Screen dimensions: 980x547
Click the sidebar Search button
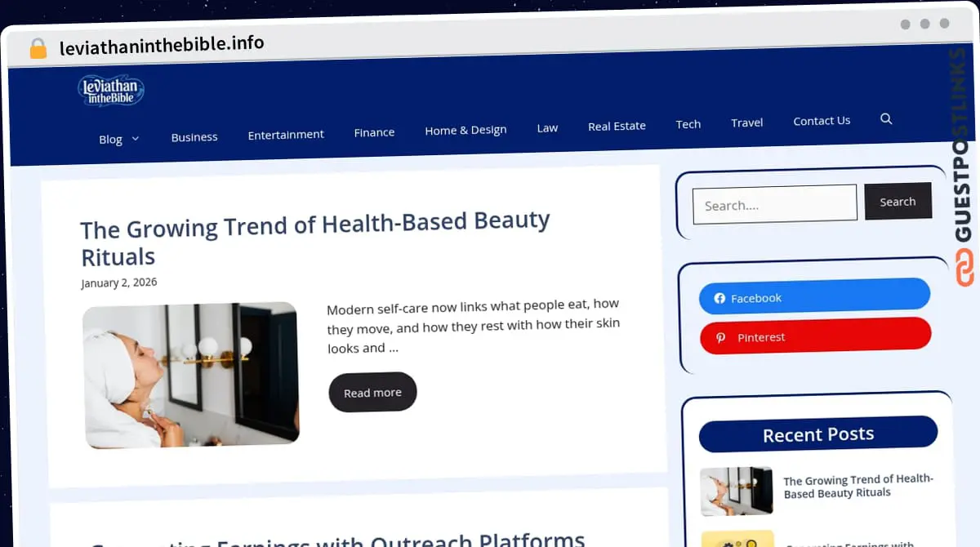(x=898, y=202)
